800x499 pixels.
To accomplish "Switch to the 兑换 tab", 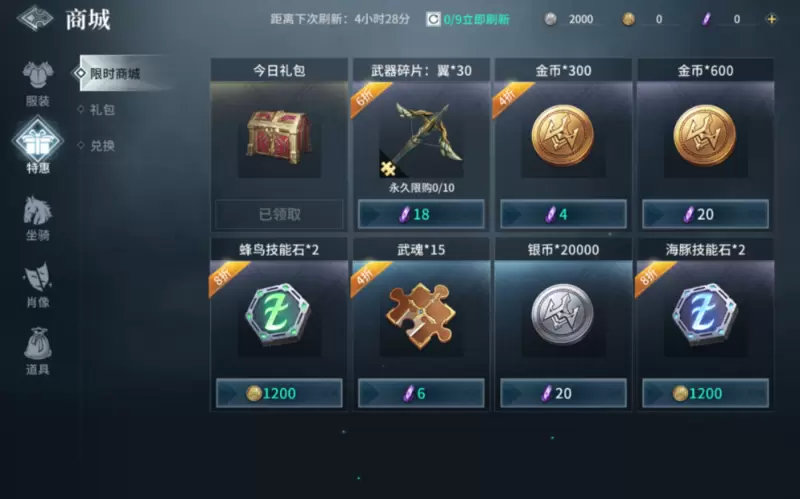I will tap(102, 146).
